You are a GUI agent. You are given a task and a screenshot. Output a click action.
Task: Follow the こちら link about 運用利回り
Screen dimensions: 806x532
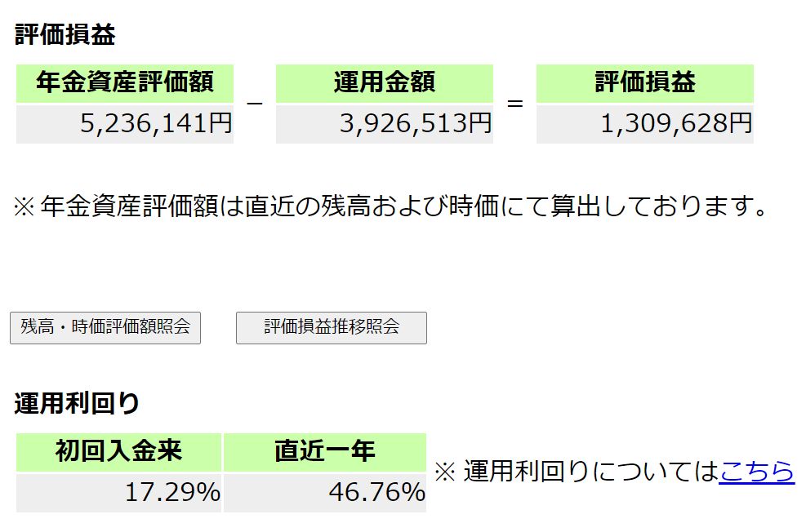click(756, 471)
